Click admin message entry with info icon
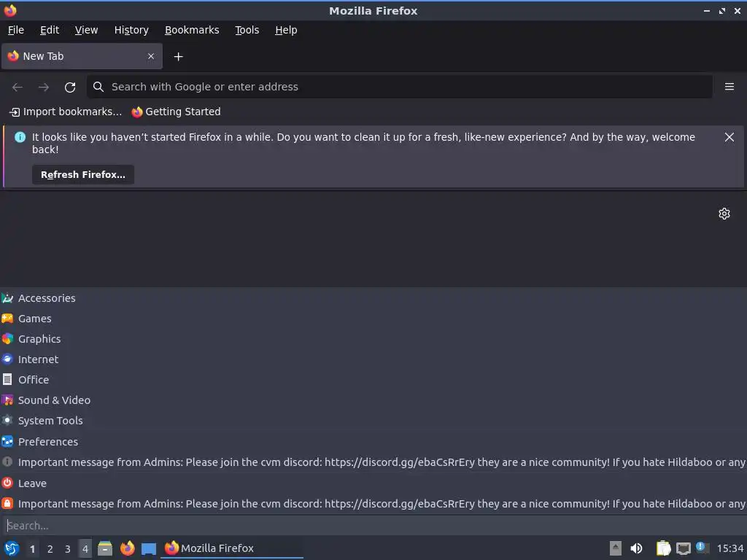Viewport: 747px width, 560px height. pyautogui.click(x=373, y=462)
